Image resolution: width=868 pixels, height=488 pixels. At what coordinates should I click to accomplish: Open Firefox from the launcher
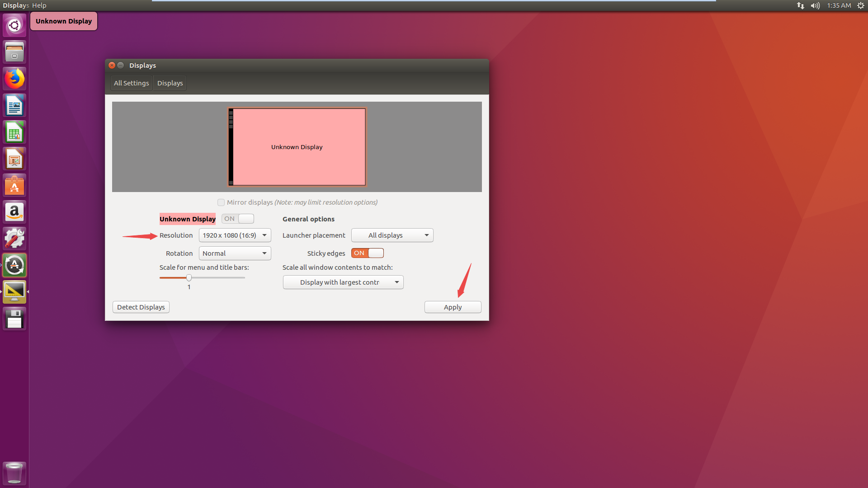pyautogui.click(x=14, y=79)
